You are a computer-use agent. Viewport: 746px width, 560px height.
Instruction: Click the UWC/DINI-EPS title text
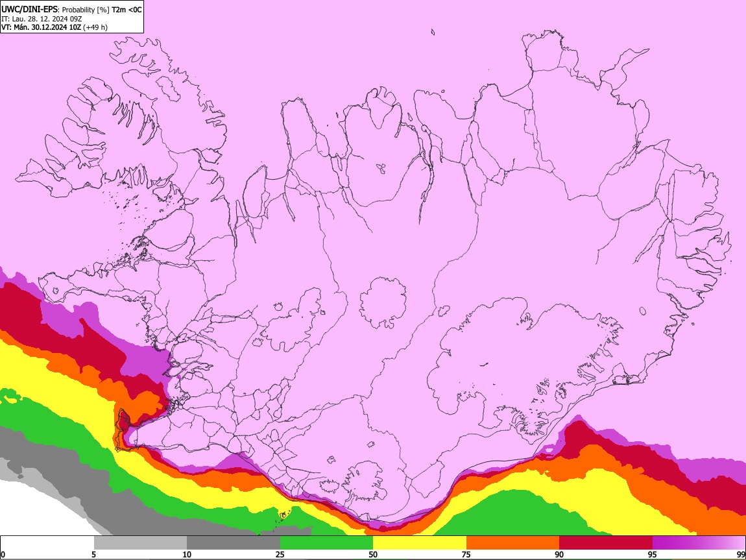pyautogui.click(x=30, y=10)
